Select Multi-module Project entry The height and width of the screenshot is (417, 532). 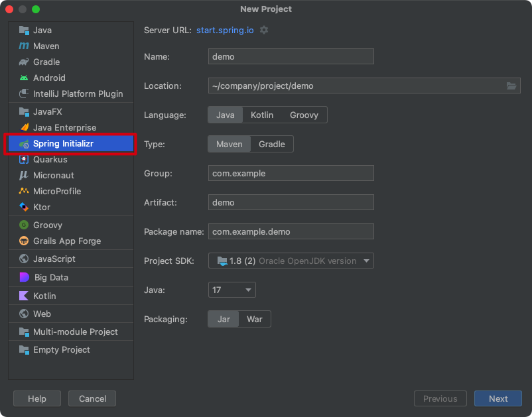point(71,331)
